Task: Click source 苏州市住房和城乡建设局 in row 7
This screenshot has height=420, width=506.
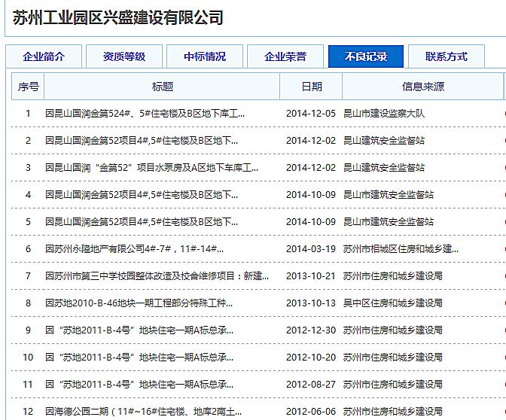Action: click(x=393, y=276)
